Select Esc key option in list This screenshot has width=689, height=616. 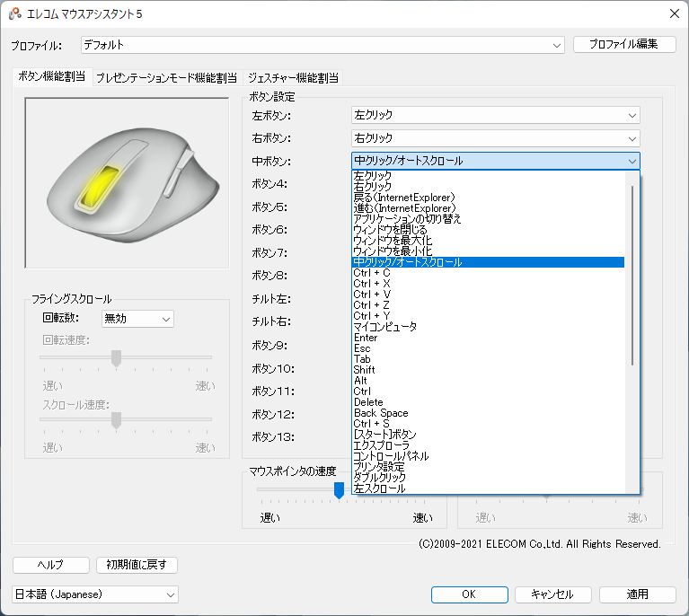pyautogui.click(x=488, y=348)
